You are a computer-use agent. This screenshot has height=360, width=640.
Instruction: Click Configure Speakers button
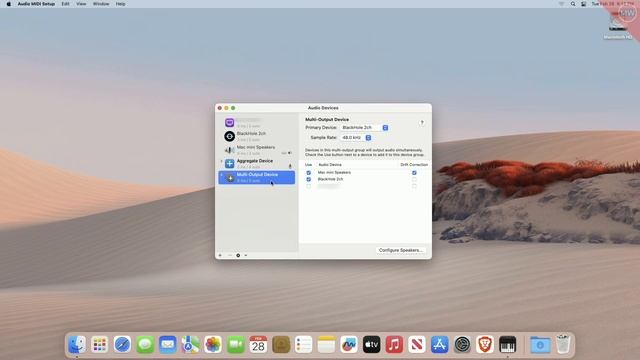click(400, 250)
